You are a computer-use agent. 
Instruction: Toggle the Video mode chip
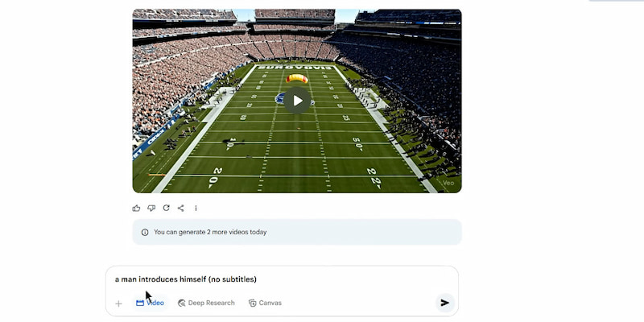point(150,303)
